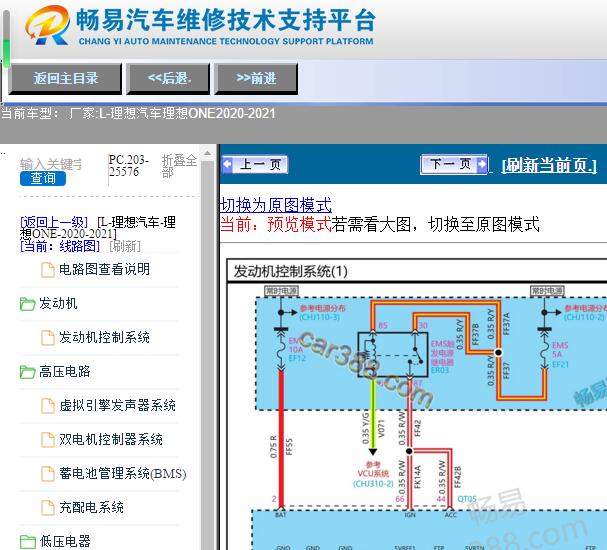Click the green scroll handle at top-left
Screen dimensions: 607x550
pyautogui.click(x=6, y=51)
